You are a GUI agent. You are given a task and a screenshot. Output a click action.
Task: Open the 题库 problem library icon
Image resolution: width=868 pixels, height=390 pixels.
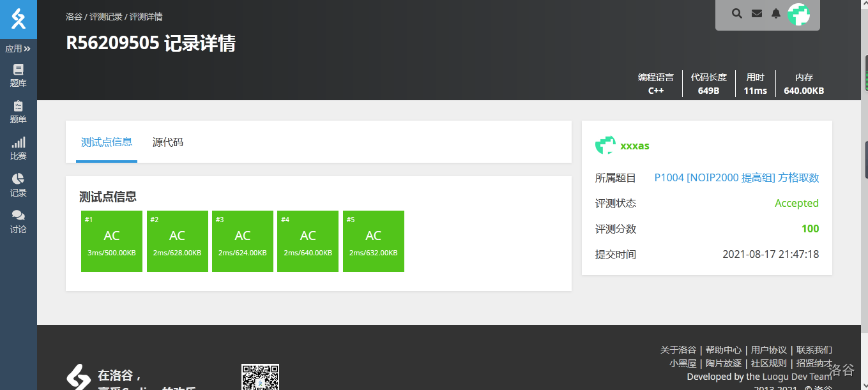(x=19, y=75)
